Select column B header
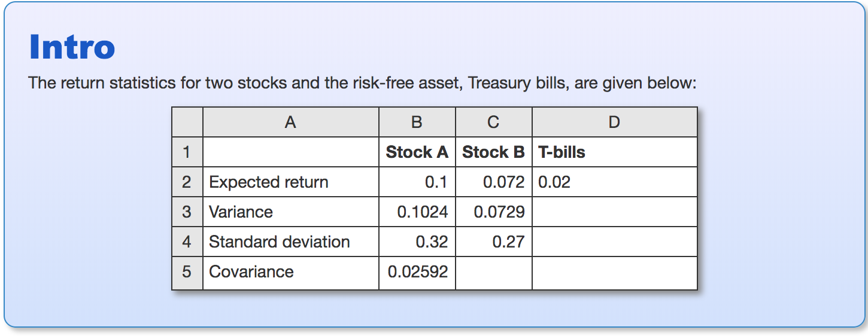The image size is (868, 336). (x=417, y=123)
